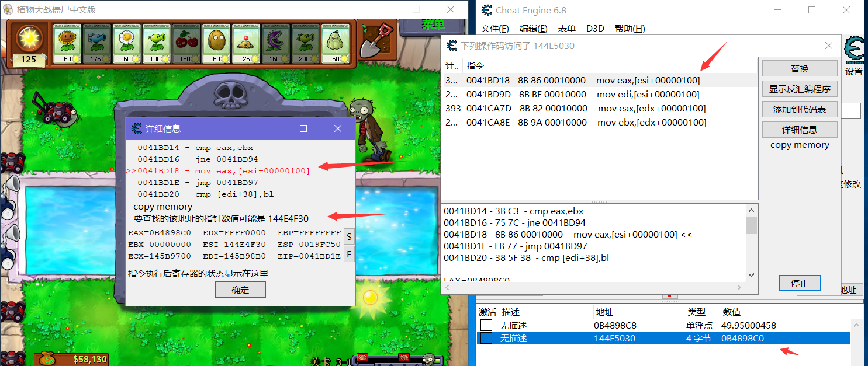This screenshot has height=366, width=868.
Task: Click the 停止 button
Action: 800,283
